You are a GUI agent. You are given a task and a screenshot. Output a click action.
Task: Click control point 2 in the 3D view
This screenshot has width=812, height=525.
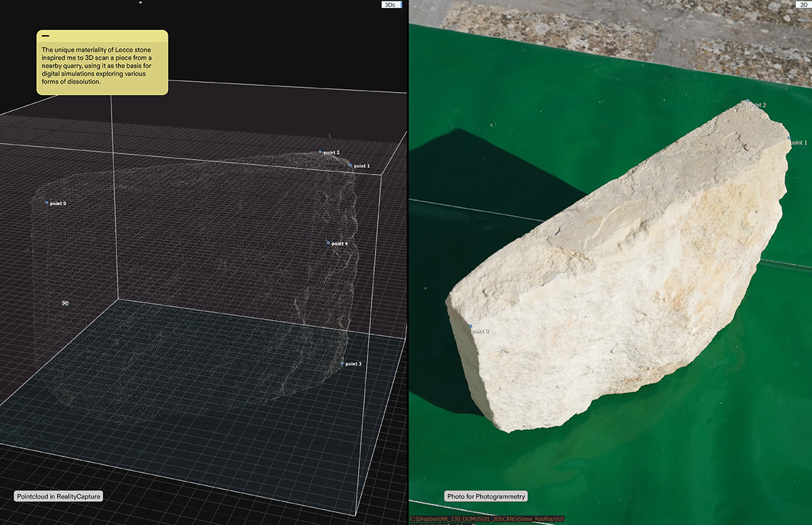click(321, 152)
